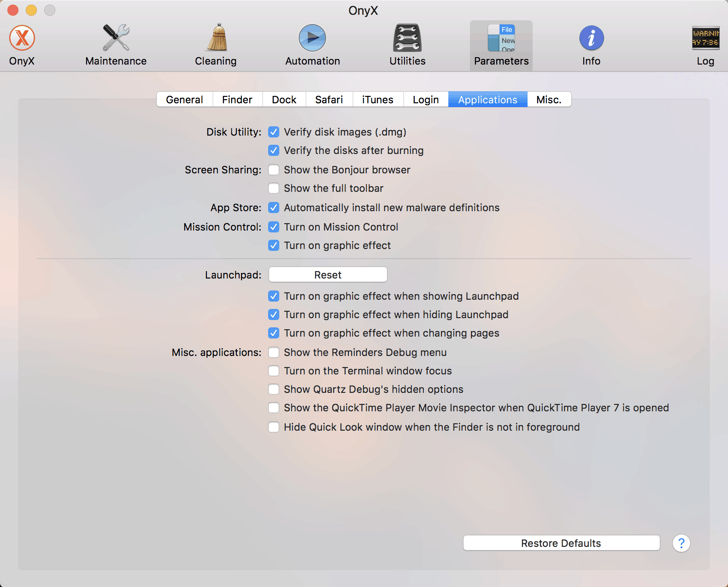The height and width of the screenshot is (587, 728).
Task: Minimize the OnyX window
Action: [31, 10]
